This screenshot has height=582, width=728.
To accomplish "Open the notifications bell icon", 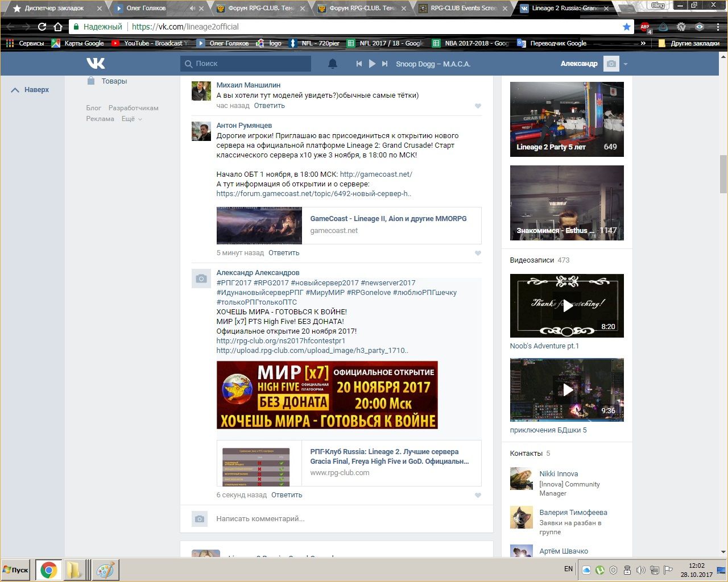I will point(333,64).
